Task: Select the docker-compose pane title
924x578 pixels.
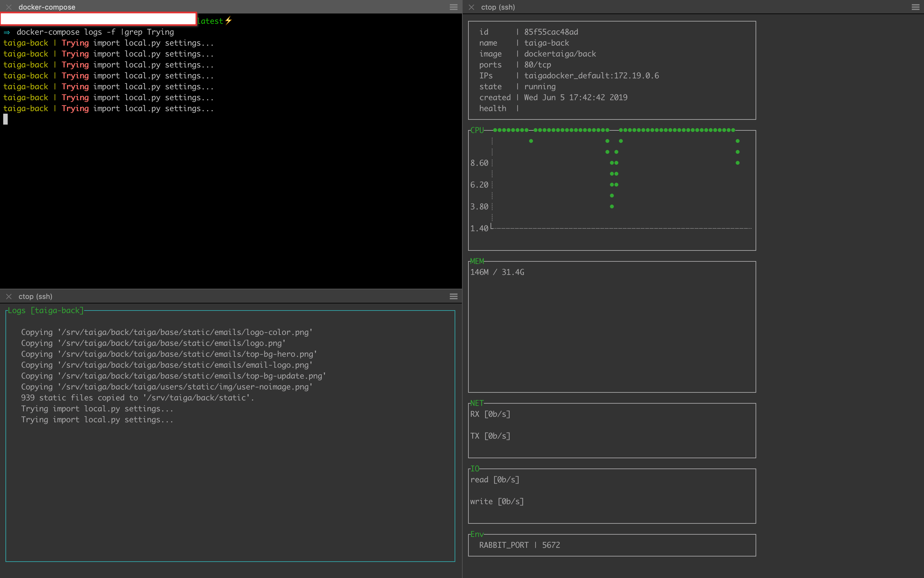Action: (47, 7)
